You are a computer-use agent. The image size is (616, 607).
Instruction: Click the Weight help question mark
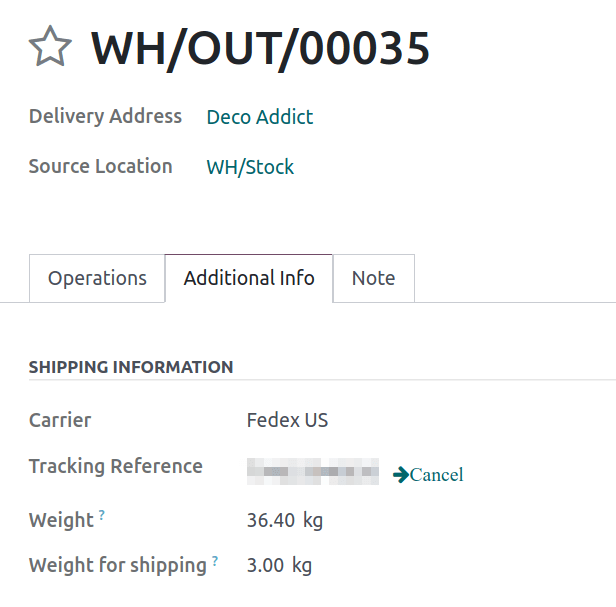102,515
